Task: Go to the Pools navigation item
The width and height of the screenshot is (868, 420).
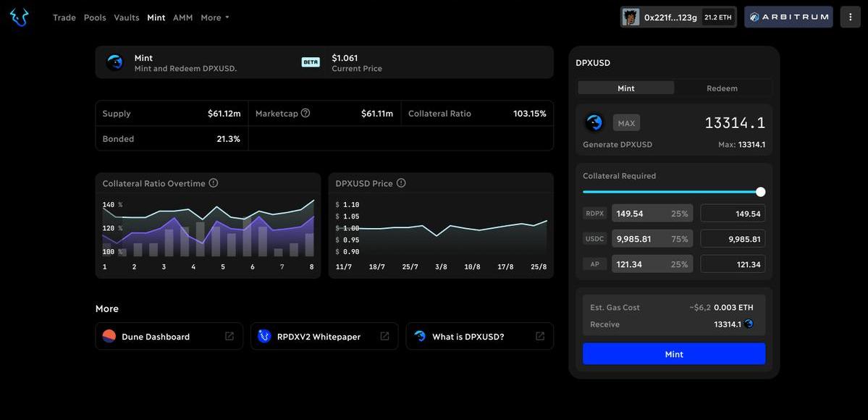Action: [x=95, y=17]
